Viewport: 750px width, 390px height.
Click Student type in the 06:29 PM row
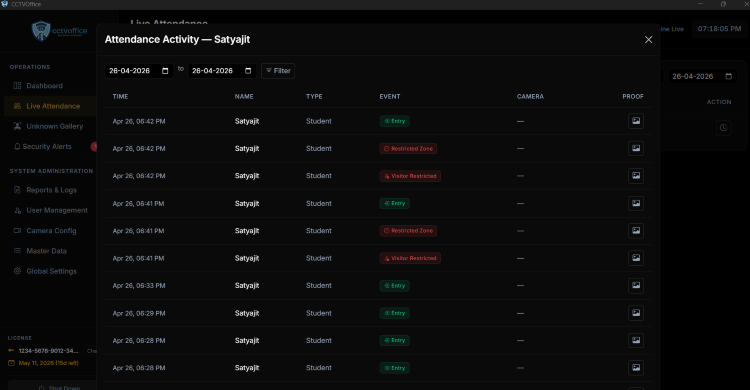[x=319, y=313]
